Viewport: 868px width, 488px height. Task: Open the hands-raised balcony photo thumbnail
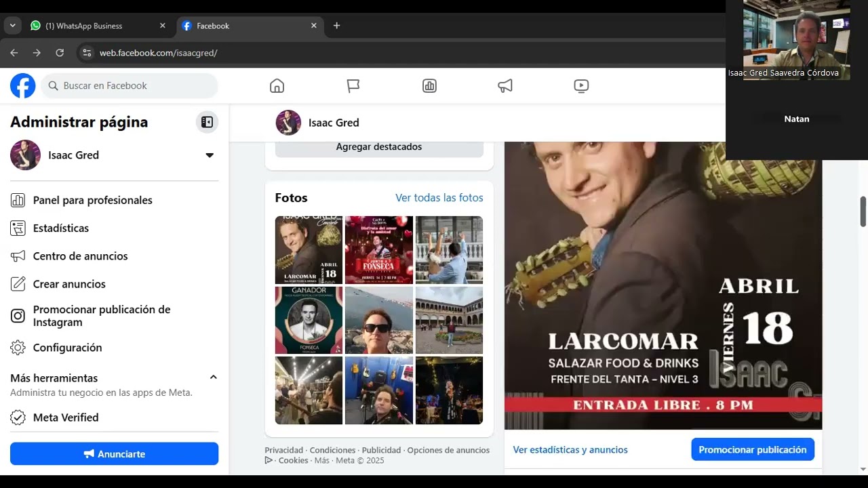(449, 249)
